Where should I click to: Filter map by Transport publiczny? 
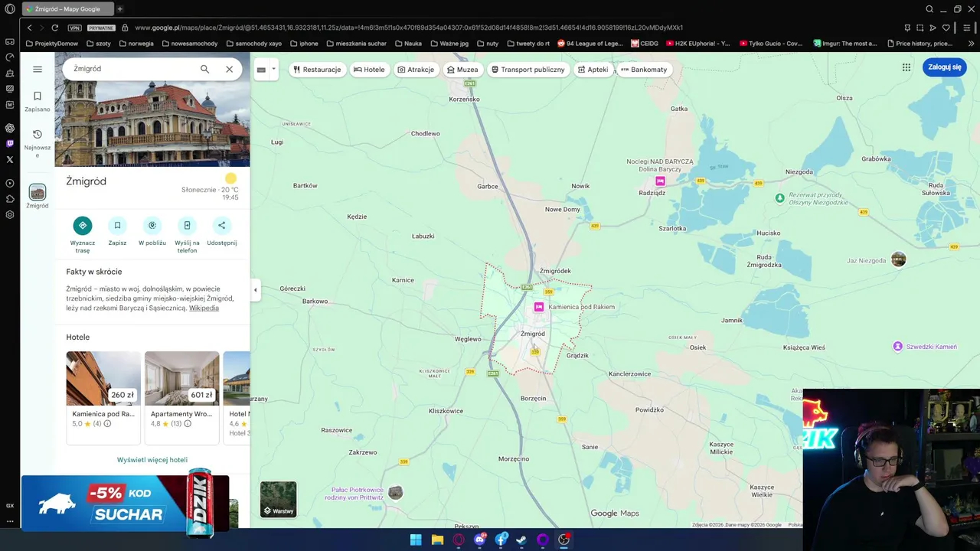click(528, 70)
